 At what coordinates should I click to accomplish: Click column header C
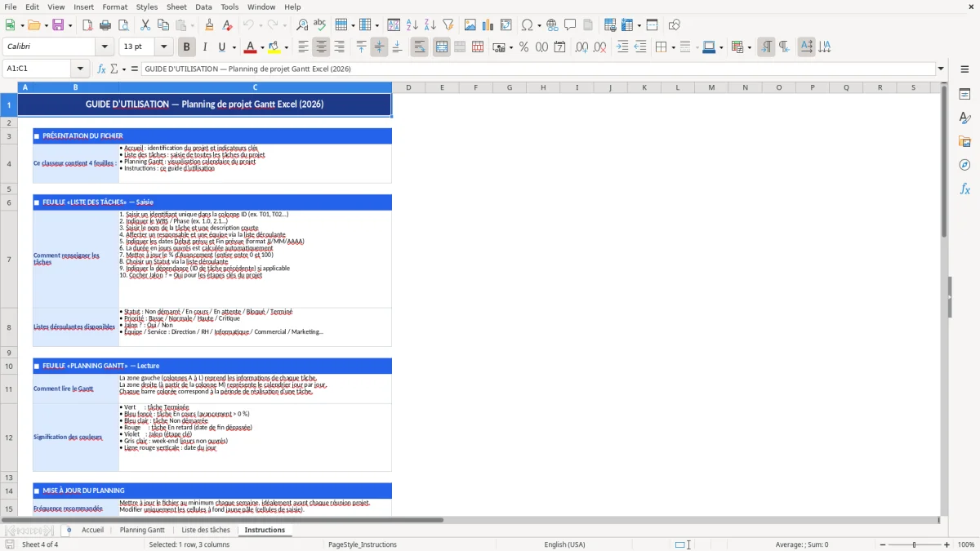[255, 87]
